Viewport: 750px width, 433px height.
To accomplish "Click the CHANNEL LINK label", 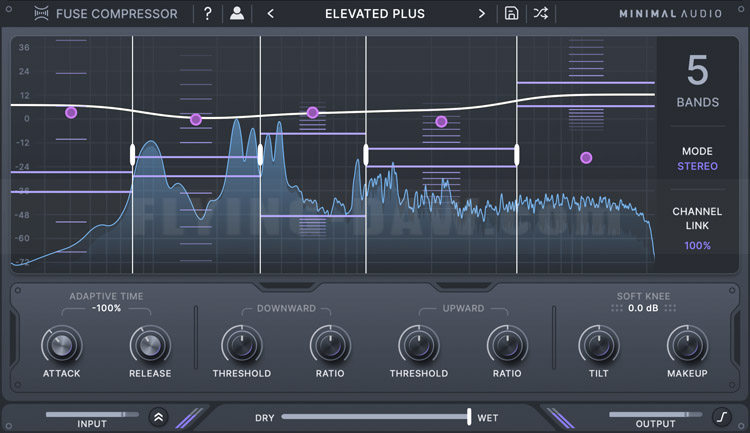I will point(697,218).
